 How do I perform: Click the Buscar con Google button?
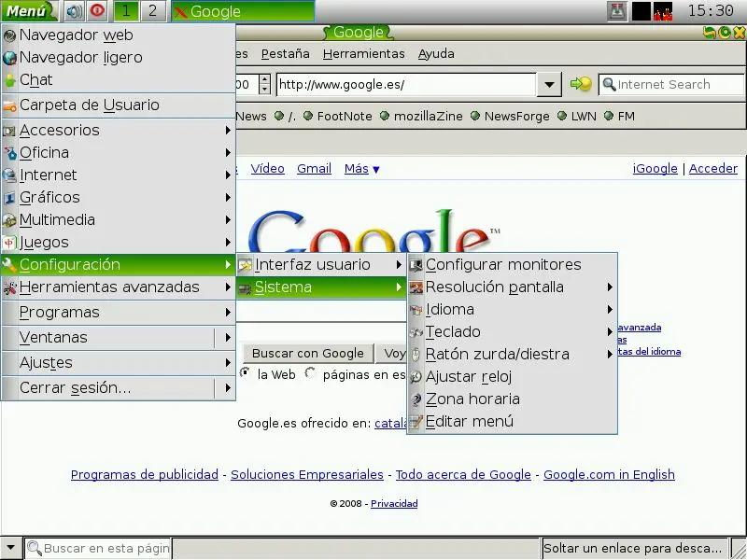(x=308, y=354)
